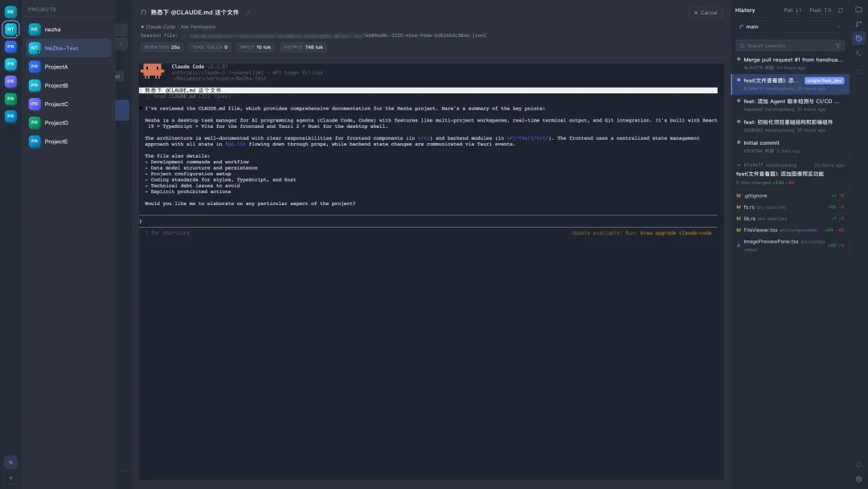Collapse the sidebar with the double-chevron icon
This screenshot has width=868, height=489.
tap(10, 462)
